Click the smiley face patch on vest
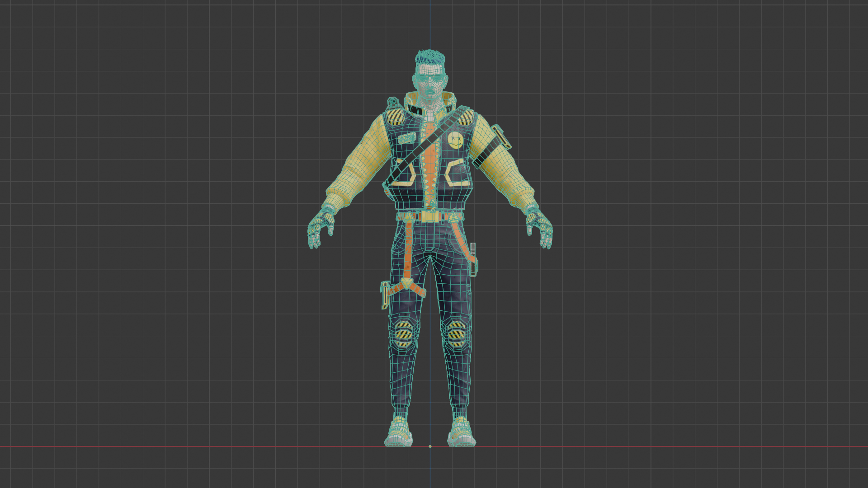Image resolution: width=868 pixels, height=488 pixels. (x=456, y=141)
